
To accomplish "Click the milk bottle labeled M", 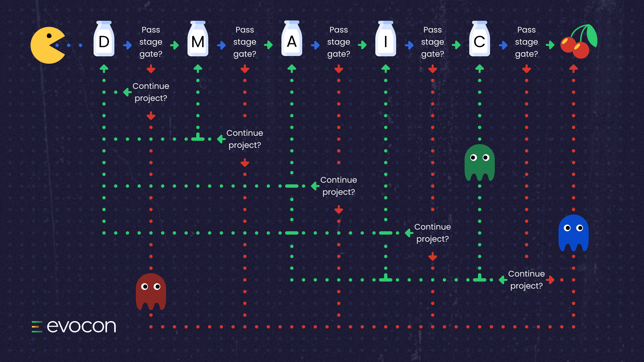I will (198, 39).
